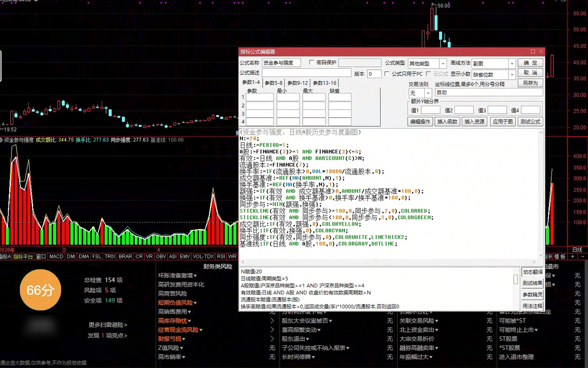
Task: Open 交易法则 dropdown showing 无
Action: coord(420,93)
